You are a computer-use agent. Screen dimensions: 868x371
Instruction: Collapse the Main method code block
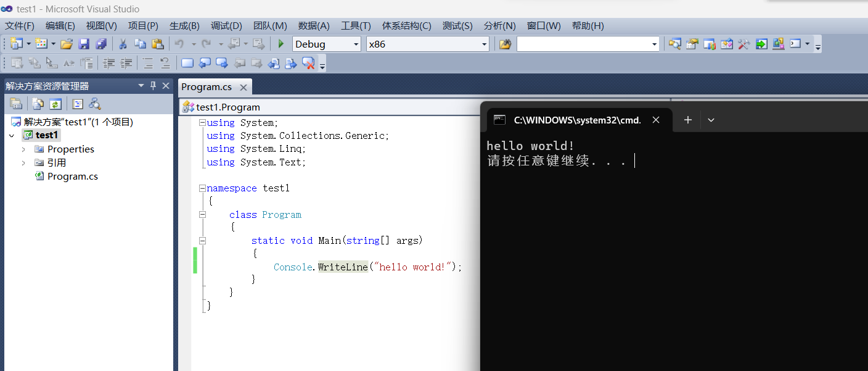click(x=202, y=241)
